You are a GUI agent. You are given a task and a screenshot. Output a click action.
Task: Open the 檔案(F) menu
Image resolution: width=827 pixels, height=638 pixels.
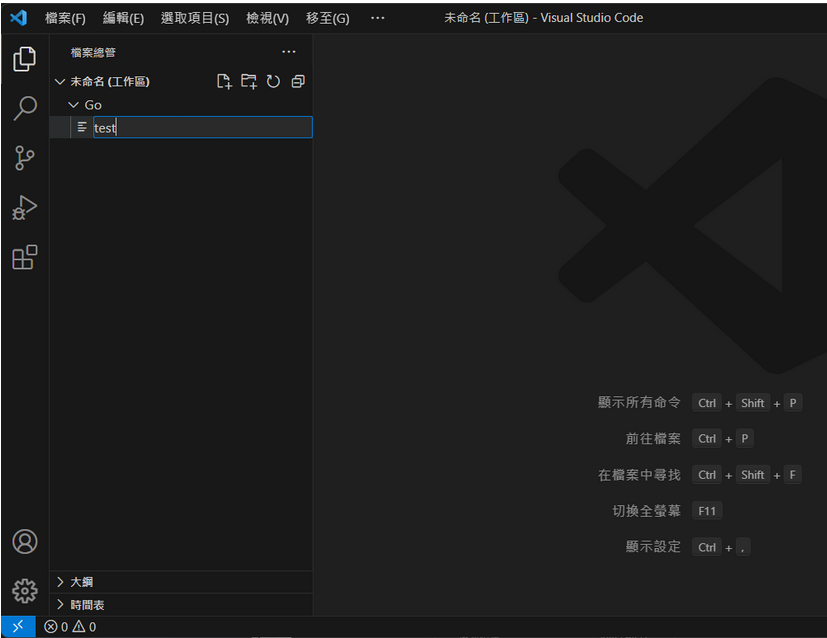point(65,18)
